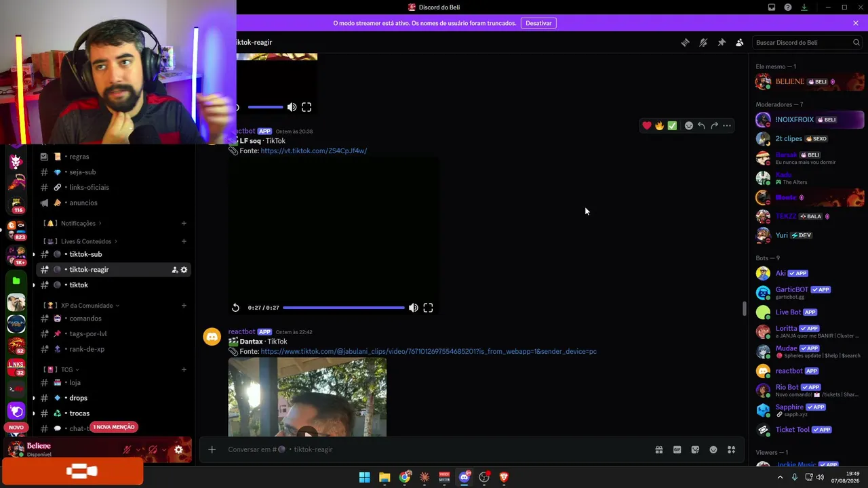Collapse the TCG category

(x=66, y=369)
